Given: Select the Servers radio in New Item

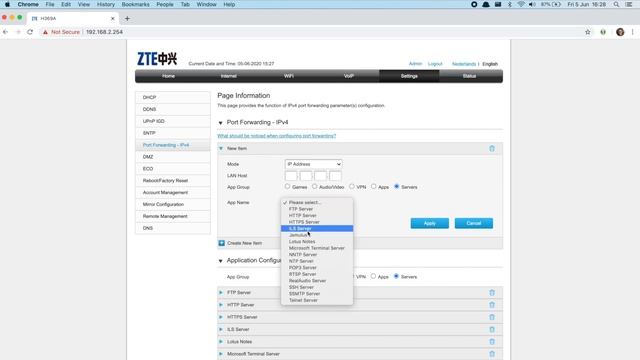Looking at the screenshot, I should (x=396, y=187).
